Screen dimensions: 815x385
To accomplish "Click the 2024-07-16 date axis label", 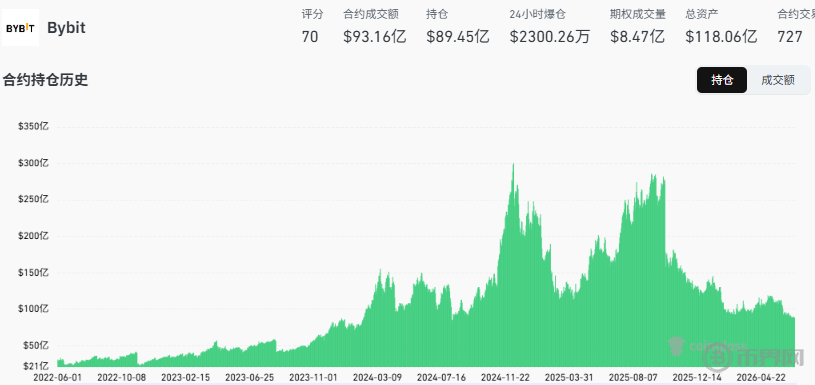I will 442,377.
